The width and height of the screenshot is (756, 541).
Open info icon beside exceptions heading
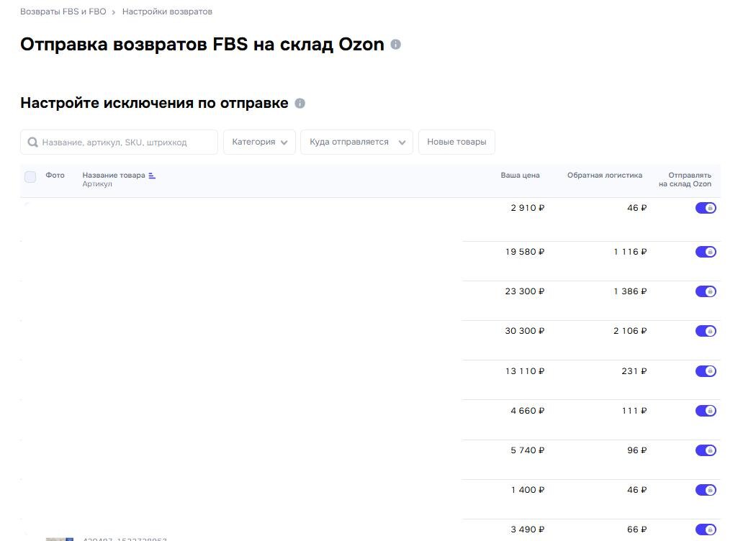(300, 103)
